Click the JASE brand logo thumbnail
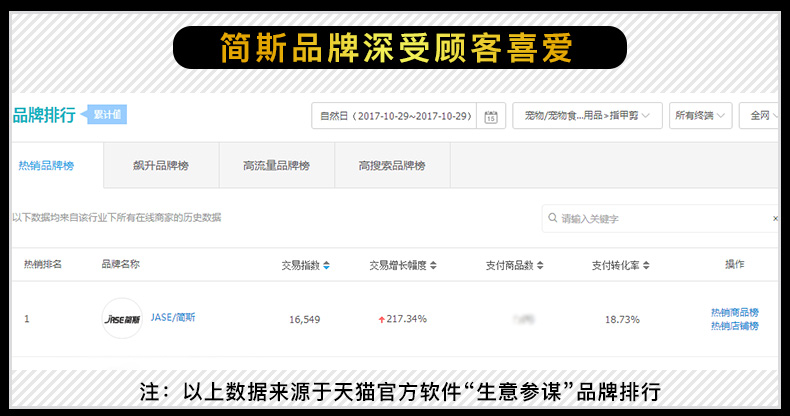 coord(122,318)
